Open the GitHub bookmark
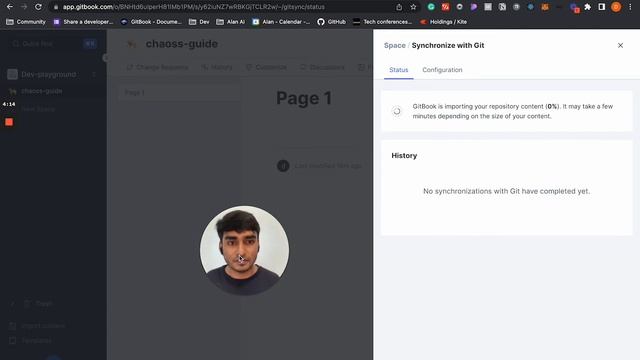The height and width of the screenshot is (360, 640). (x=331, y=22)
